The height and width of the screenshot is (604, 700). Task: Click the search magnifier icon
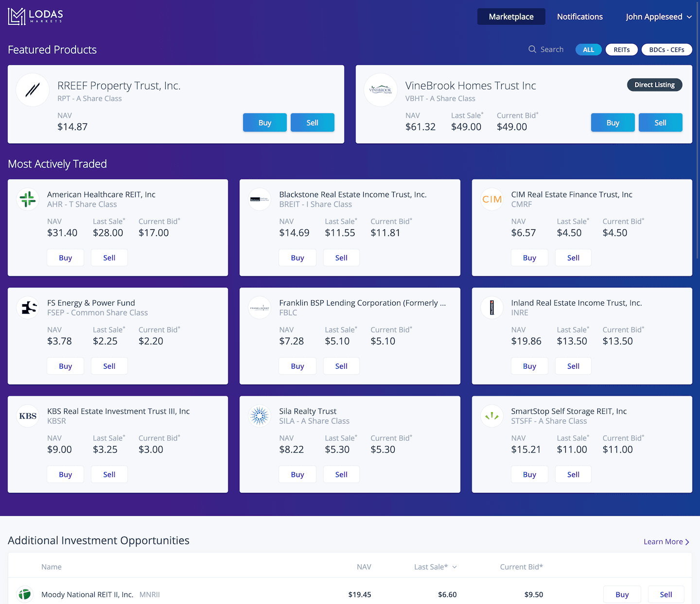click(x=532, y=49)
